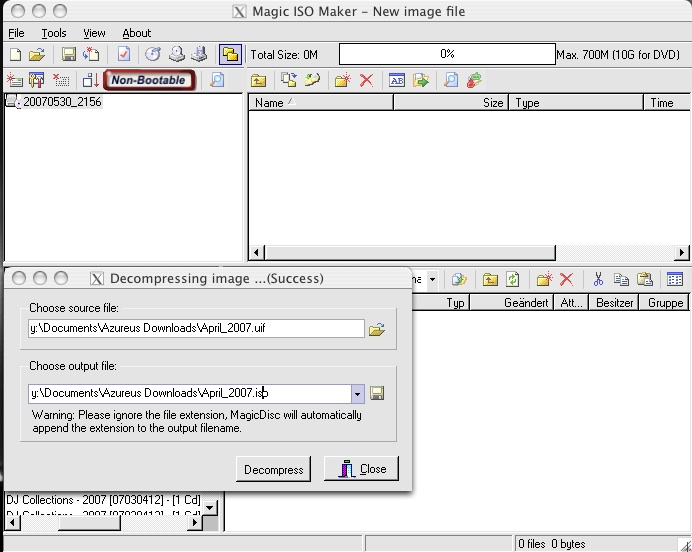Open an existing image file
This screenshot has height=552, width=692.
(37, 54)
